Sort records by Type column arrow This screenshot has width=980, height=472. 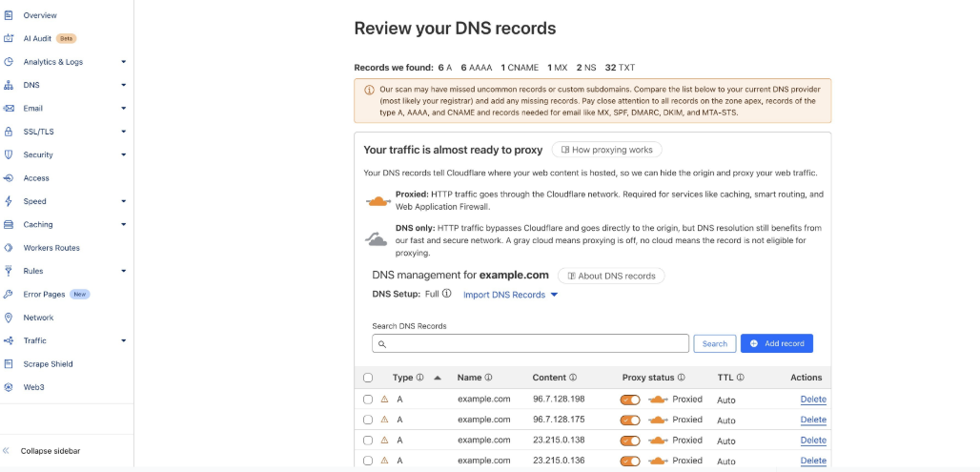coord(438,378)
